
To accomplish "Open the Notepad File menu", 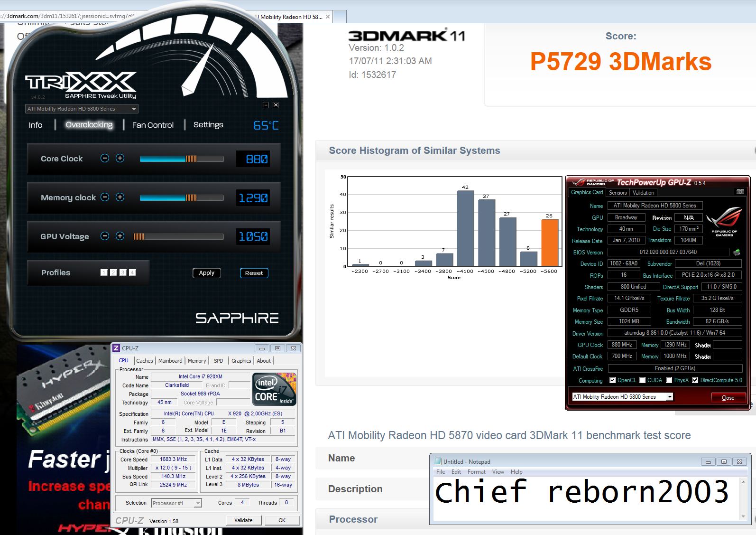I will coord(441,472).
